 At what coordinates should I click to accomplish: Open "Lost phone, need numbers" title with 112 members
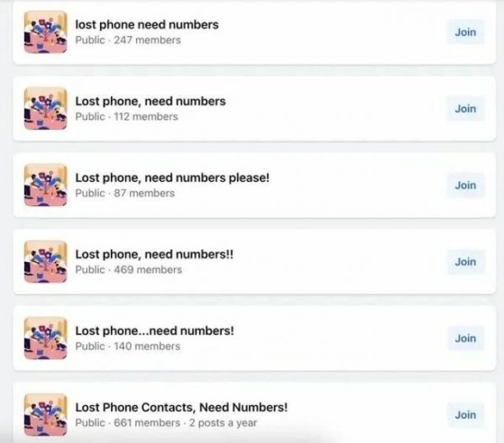pyautogui.click(x=150, y=102)
